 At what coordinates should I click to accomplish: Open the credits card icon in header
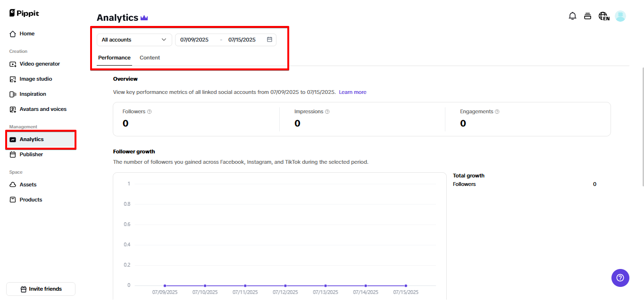[587, 16]
